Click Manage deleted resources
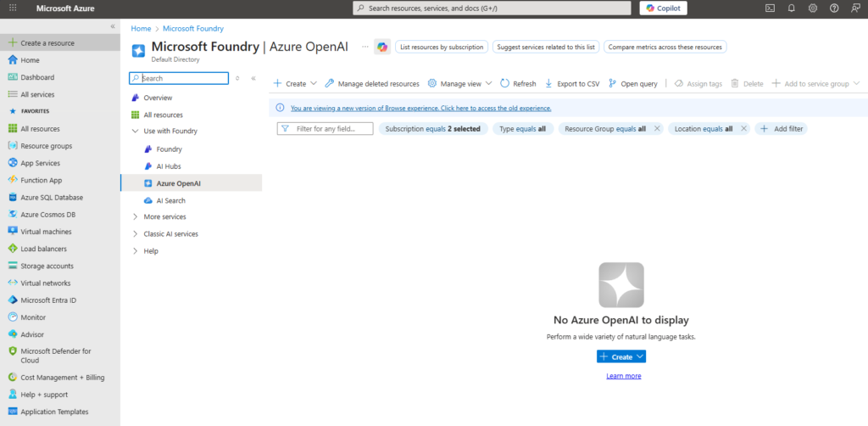 [372, 84]
